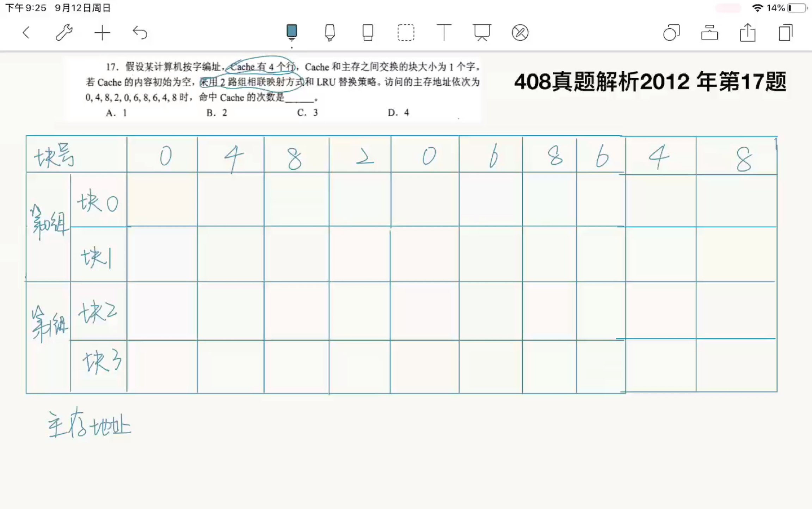Select answer option A. 1
The height and width of the screenshot is (509, 812).
point(116,113)
